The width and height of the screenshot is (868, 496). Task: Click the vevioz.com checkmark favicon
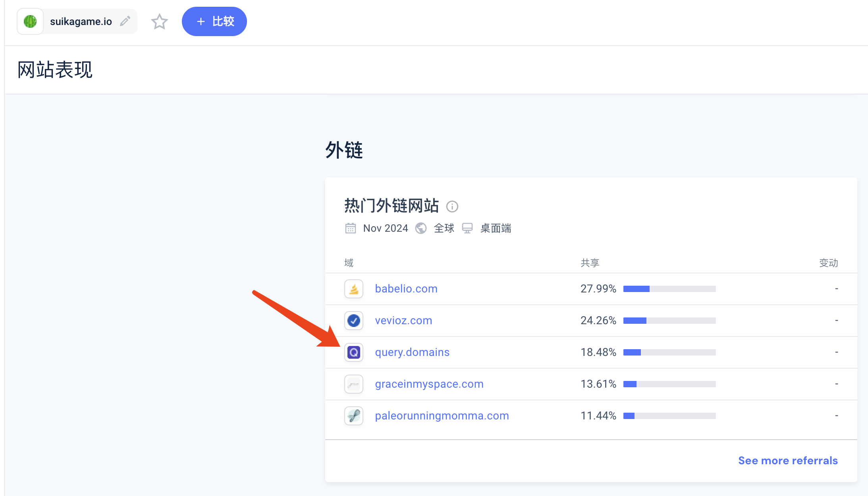click(354, 321)
